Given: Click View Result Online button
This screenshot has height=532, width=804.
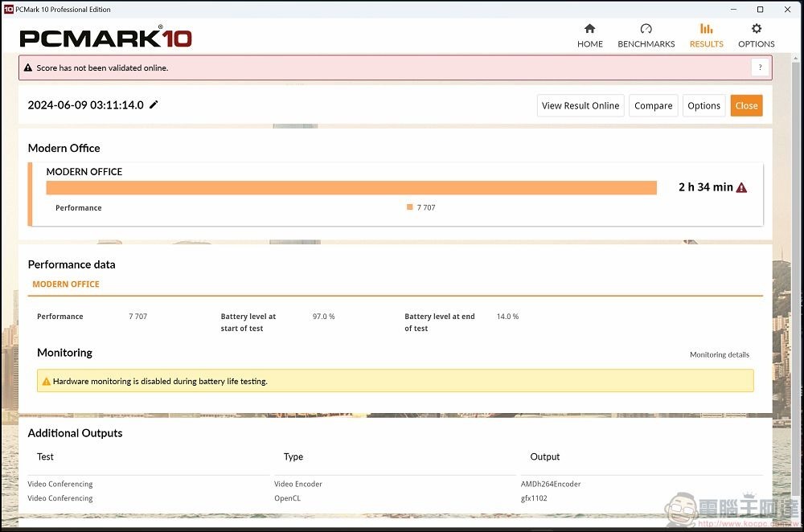Looking at the screenshot, I should (580, 105).
